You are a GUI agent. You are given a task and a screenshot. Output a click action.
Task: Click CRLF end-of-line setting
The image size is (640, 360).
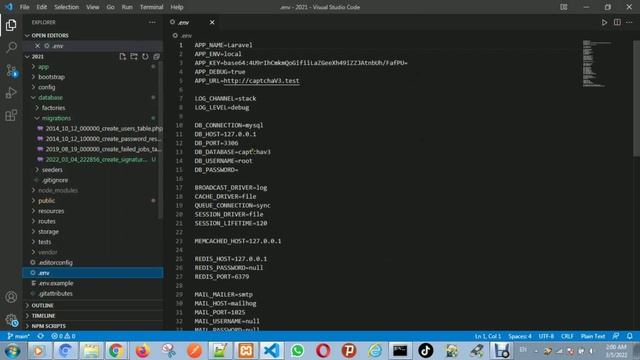(567, 336)
